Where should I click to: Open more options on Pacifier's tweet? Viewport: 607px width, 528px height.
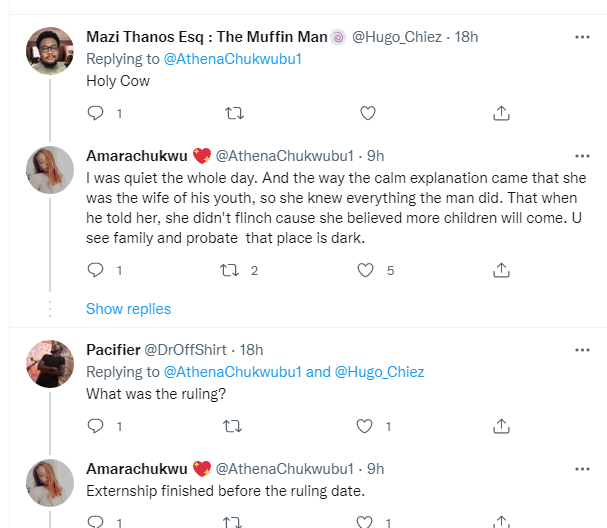[x=581, y=349]
